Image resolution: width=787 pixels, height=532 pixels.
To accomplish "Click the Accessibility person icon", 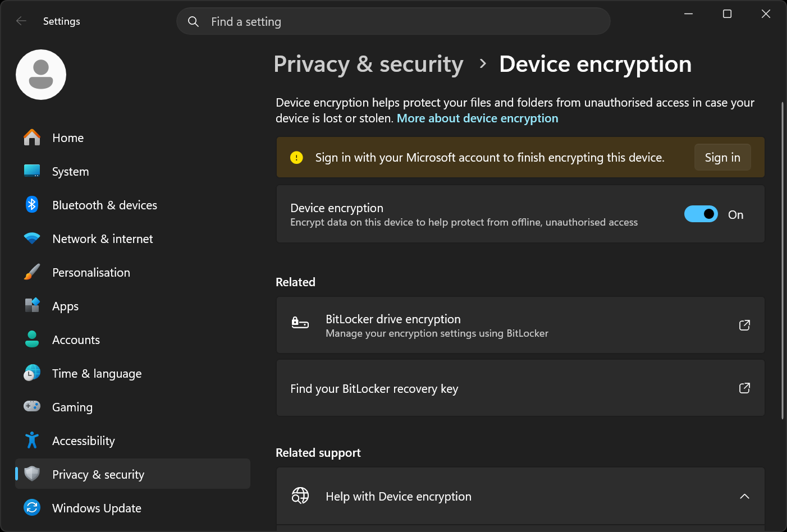I will point(32,440).
